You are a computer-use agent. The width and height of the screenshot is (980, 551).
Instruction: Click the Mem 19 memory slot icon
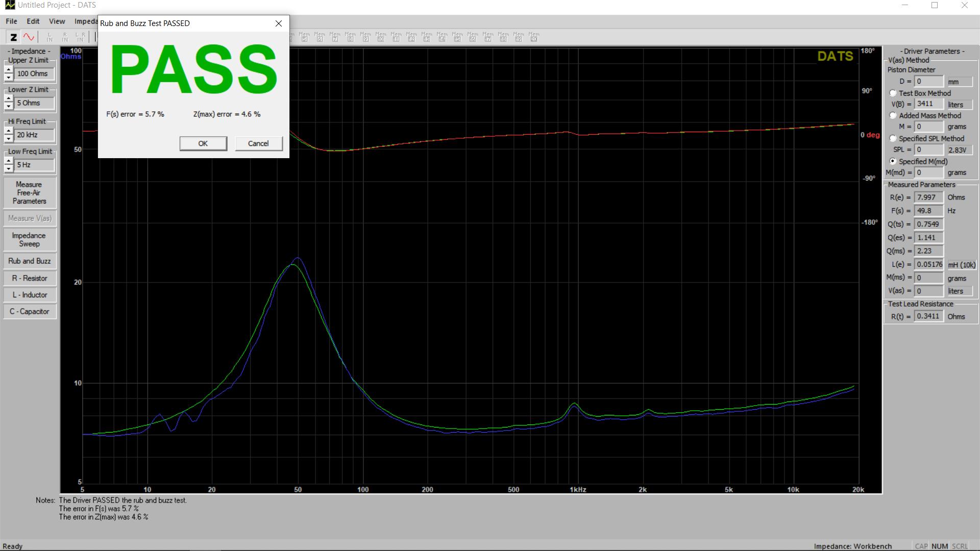(519, 37)
